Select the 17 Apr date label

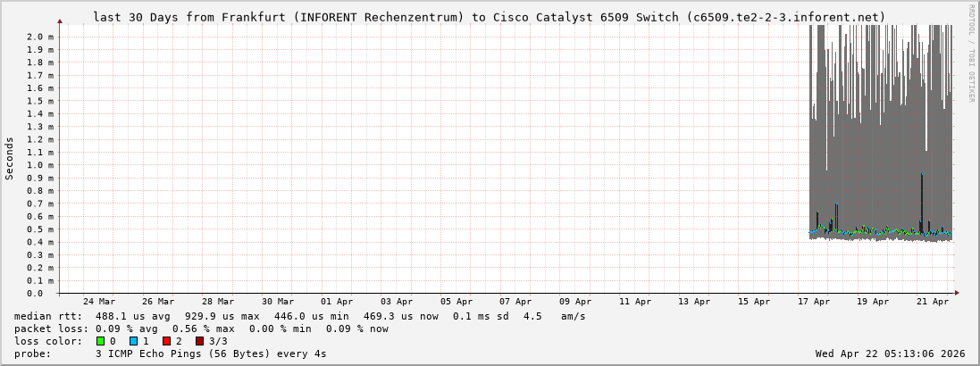[x=814, y=302]
